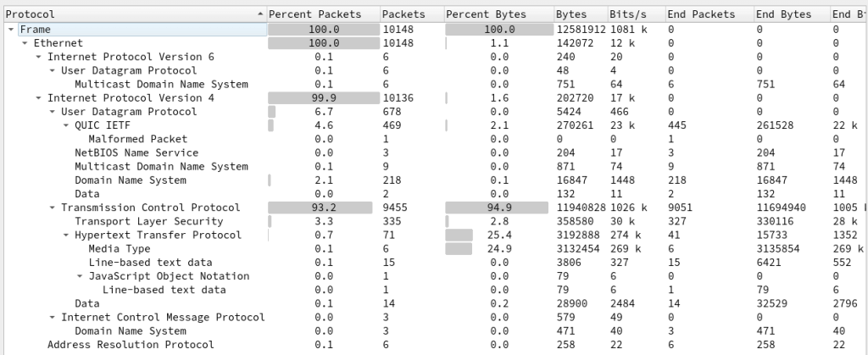Select the Media Type row
Image resolution: width=868 pixels, height=355 pixels.
point(120,249)
